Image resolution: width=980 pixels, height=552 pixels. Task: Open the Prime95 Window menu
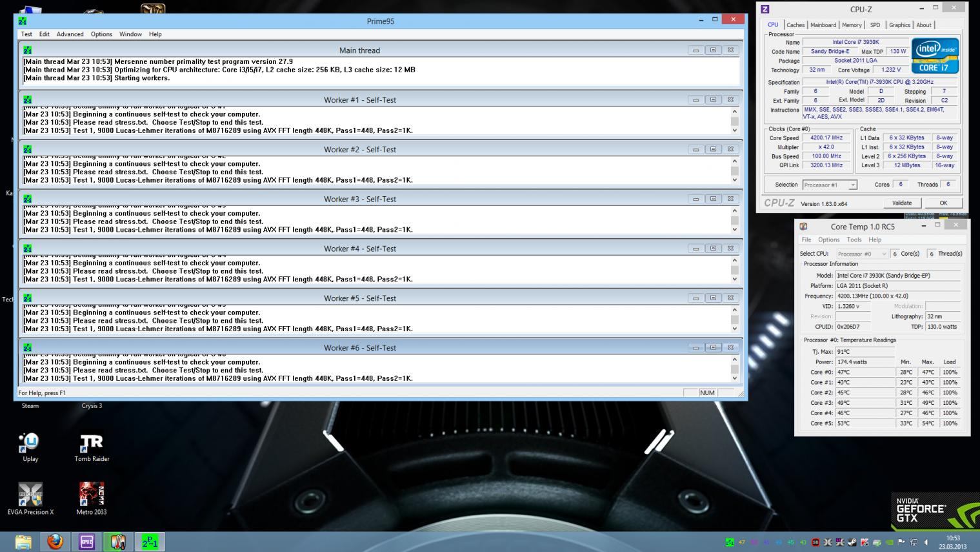(x=130, y=34)
